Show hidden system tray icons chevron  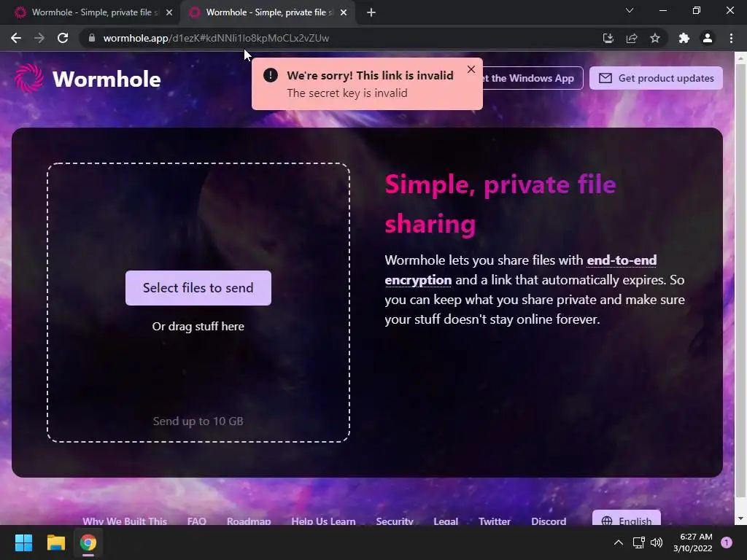[619, 542]
